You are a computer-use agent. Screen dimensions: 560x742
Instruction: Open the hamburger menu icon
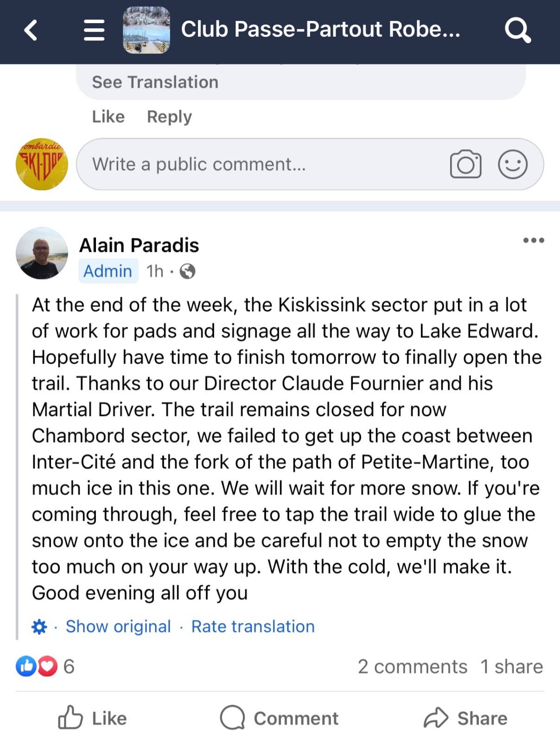click(x=94, y=30)
